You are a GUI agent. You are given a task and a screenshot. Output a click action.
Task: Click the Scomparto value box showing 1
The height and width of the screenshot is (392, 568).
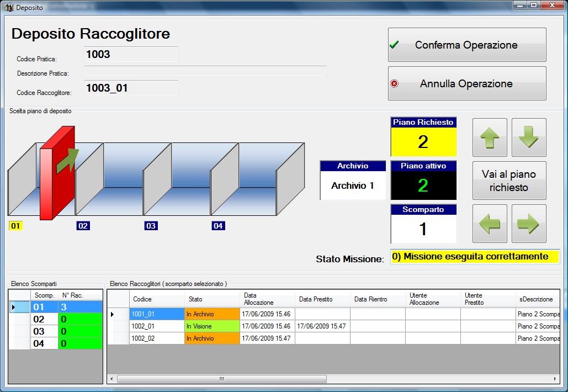(x=423, y=229)
